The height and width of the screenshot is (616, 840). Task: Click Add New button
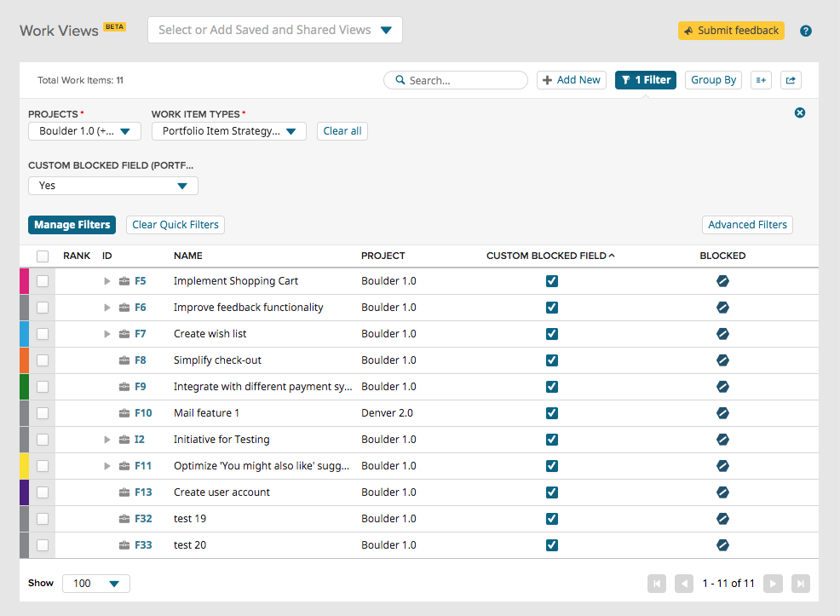571,80
